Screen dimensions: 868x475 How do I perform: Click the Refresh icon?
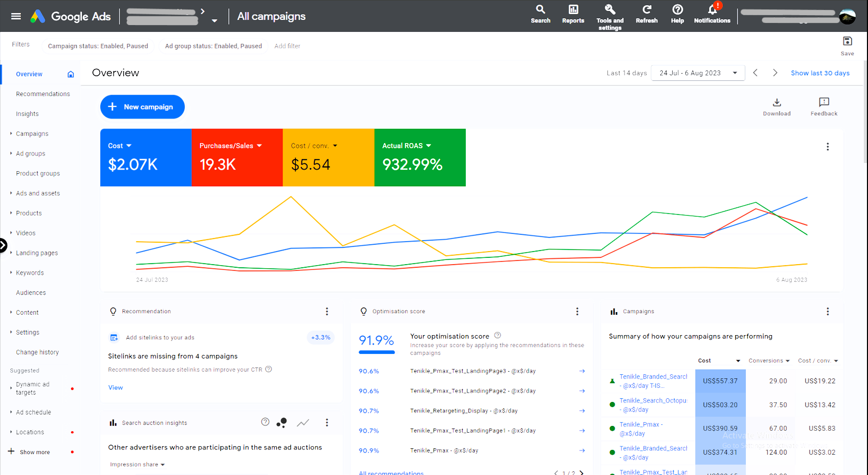(x=647, y=10)
